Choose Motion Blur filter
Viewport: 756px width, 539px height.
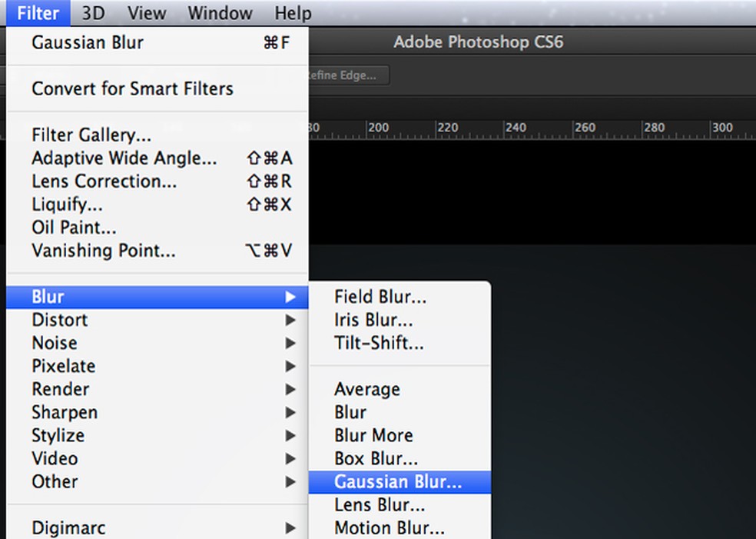point(389,528)
